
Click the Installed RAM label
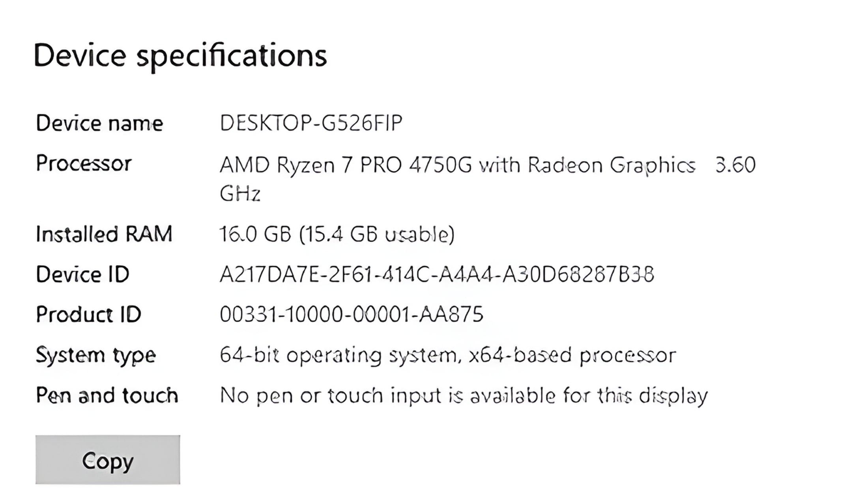[104, 234]
